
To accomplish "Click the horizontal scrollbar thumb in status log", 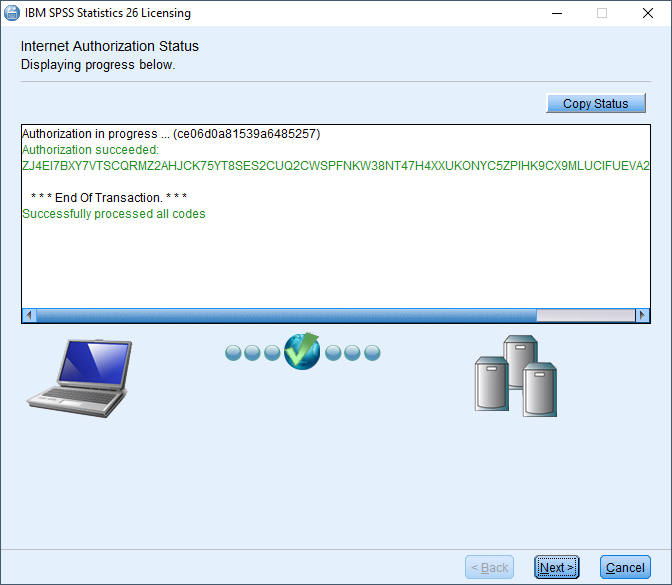I will [x=286, y=315].
